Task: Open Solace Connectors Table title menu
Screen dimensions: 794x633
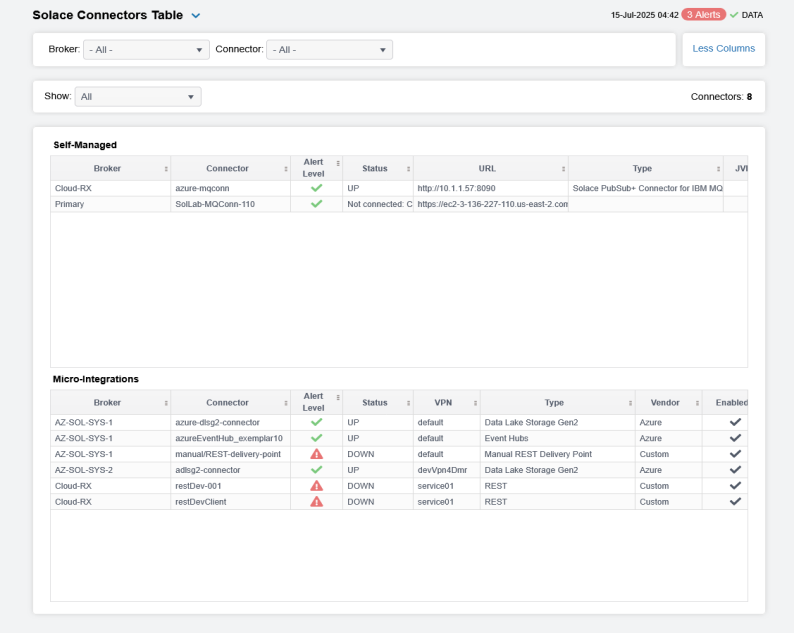Action: click(196, 16)
